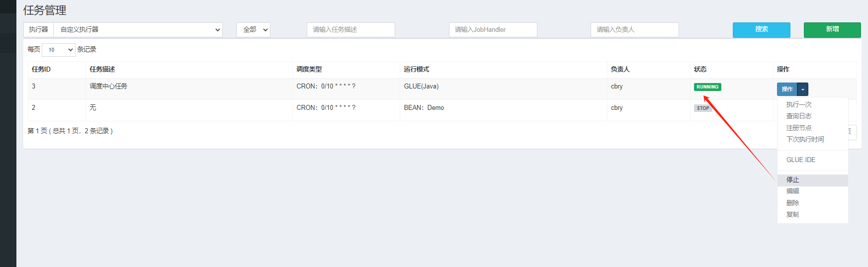Open the 全部 status filter dropdown
This screenshot has width=868, height=267.
pos(253,30)
